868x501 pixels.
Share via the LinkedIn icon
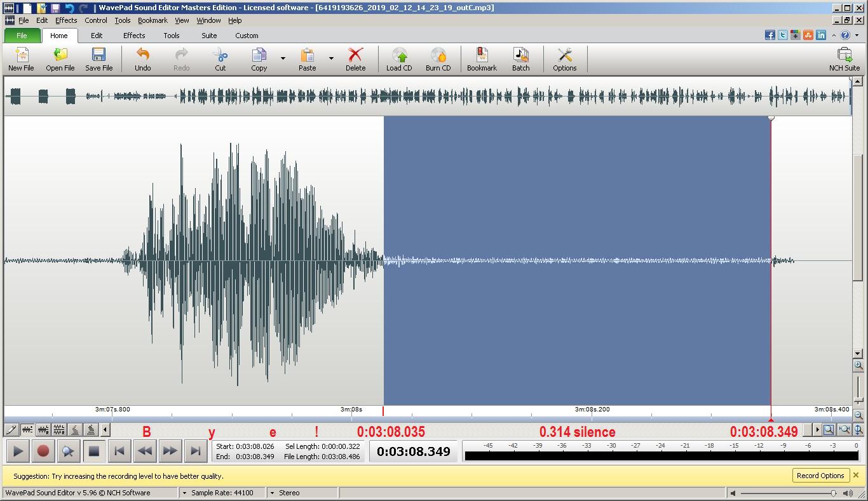coord(821,36)
